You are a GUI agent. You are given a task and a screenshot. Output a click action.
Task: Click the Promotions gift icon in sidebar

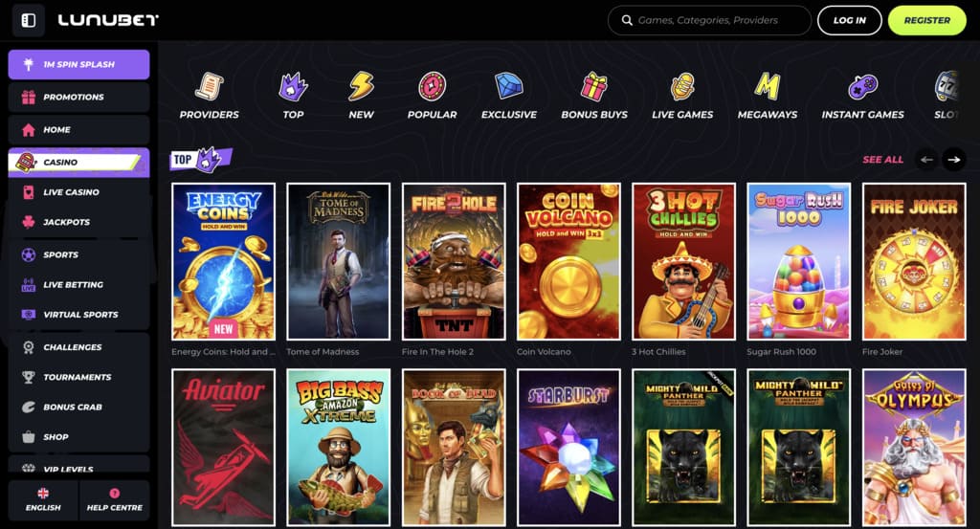(x=28, y=97)
